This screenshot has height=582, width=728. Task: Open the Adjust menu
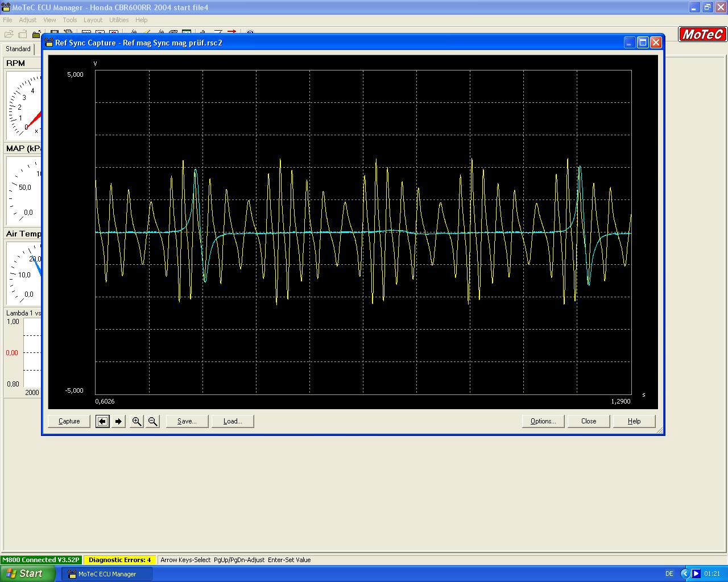tap(27, 20)
